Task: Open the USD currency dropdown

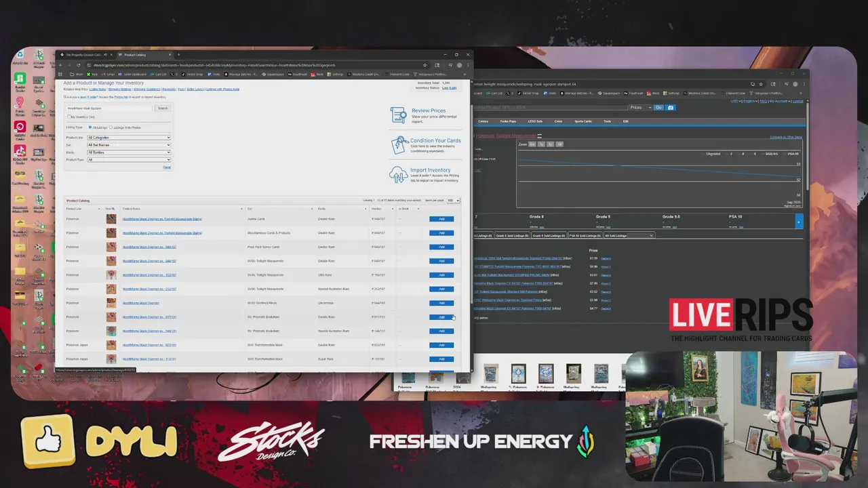Action: pyautogui.click(x=736, y=101)
